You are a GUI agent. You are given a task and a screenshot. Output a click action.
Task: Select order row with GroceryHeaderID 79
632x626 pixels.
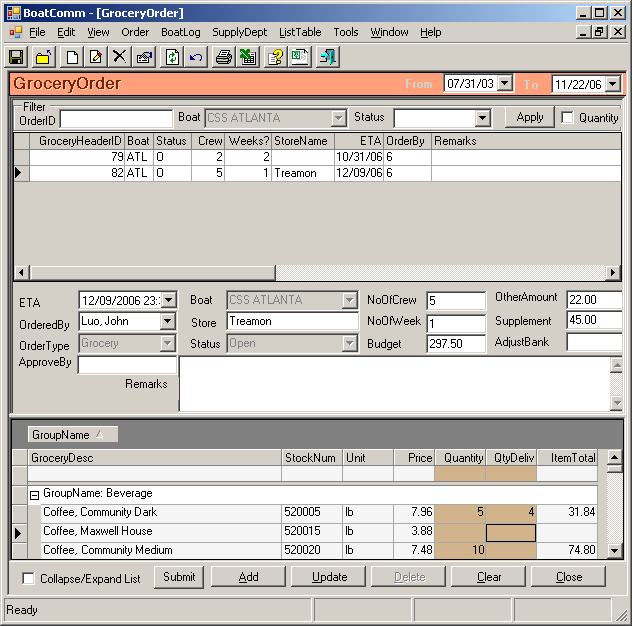click(x=317, y=157)
